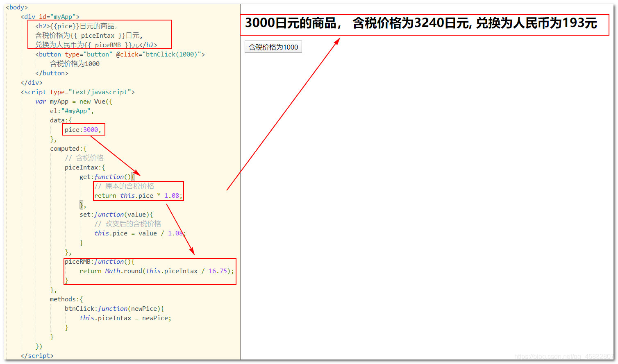Click the closing </button> tag
This screenshot has height=364, width=618.
coord(52,73)
